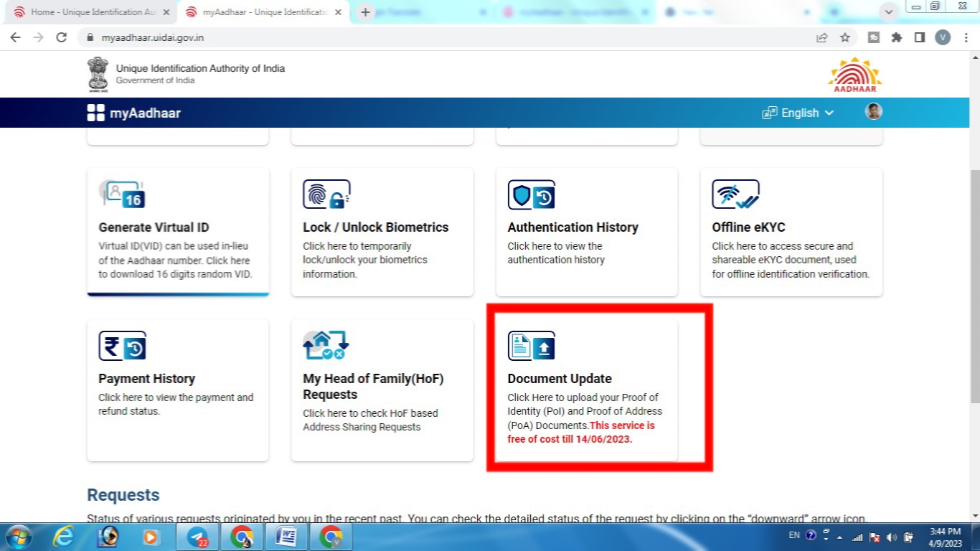Image resolution: width=980 pixels, height=551 pixels.
Task: Open Windows Media Player from the taskbar
Action: pyautogui.click(x=151, y=537)
